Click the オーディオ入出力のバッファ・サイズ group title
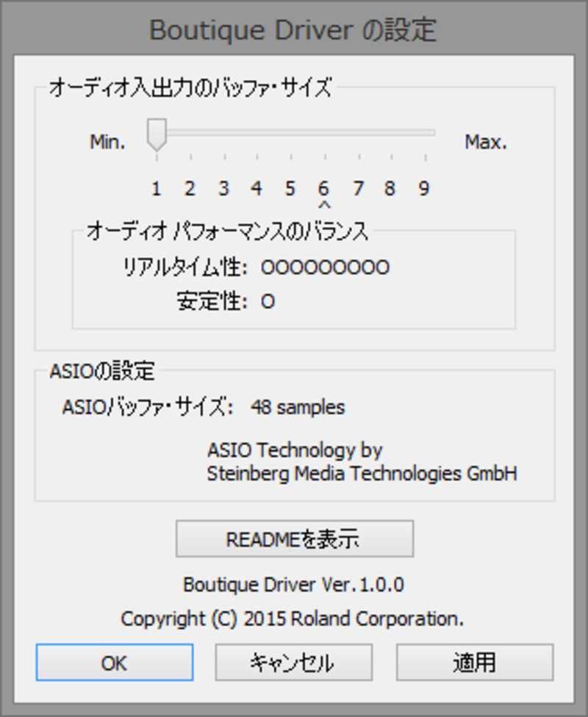This screenshot has height=717, width=588. (x=190, y=87)
